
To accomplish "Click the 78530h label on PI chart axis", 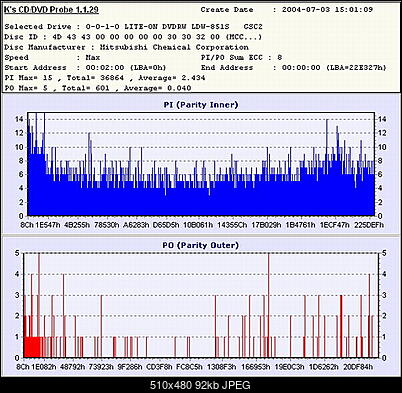I will 106,225.
